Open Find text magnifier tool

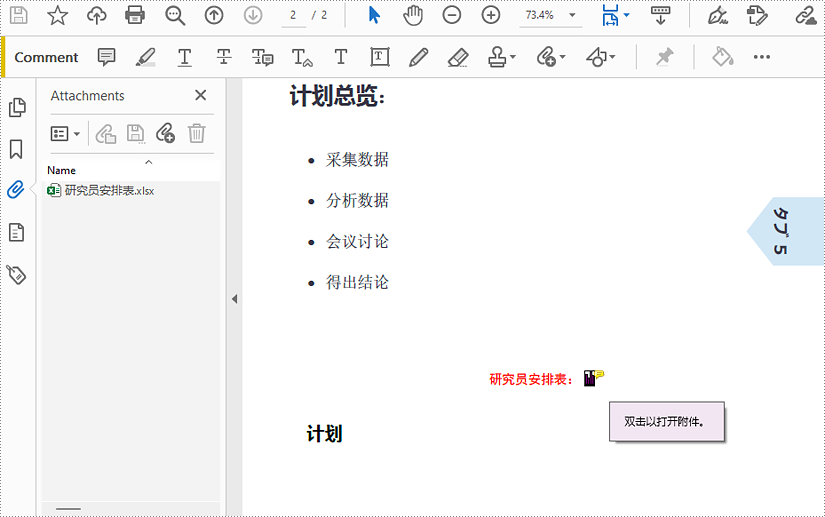coord(175,15)
